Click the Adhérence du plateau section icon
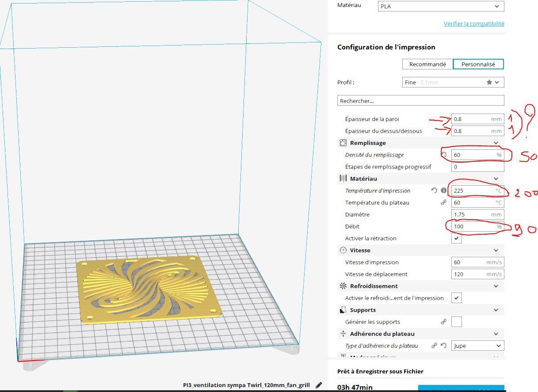 coord(343,334)
